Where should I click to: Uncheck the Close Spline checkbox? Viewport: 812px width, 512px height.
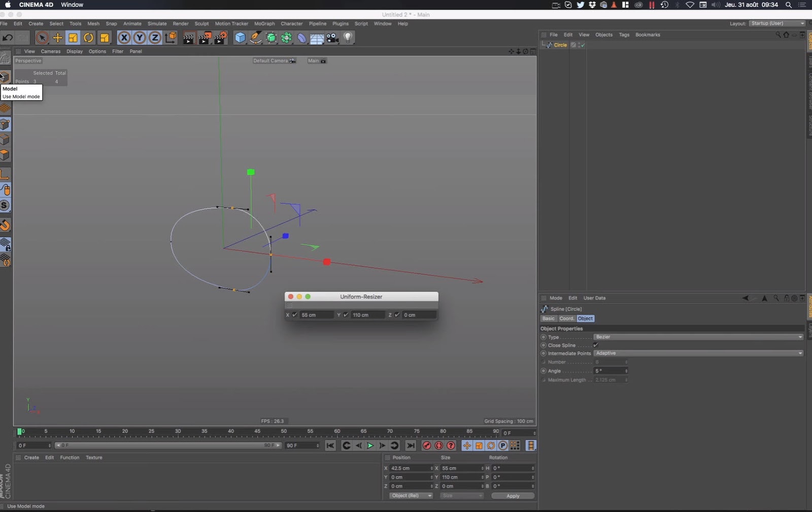pos(596,345)
